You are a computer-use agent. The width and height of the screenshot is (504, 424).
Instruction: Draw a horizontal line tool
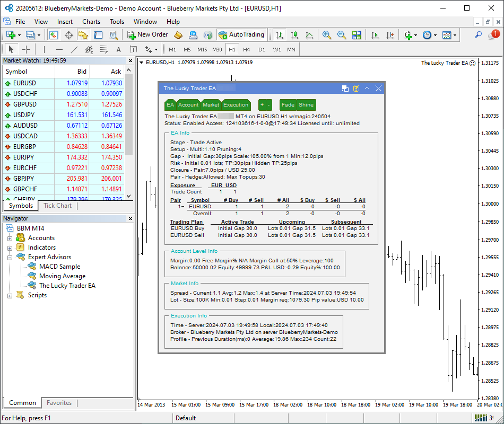pyautogui.click(x=59, y=49)
